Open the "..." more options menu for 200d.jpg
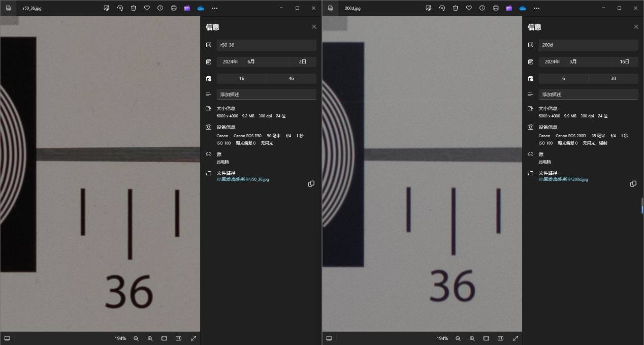 (x=536, y=8)
